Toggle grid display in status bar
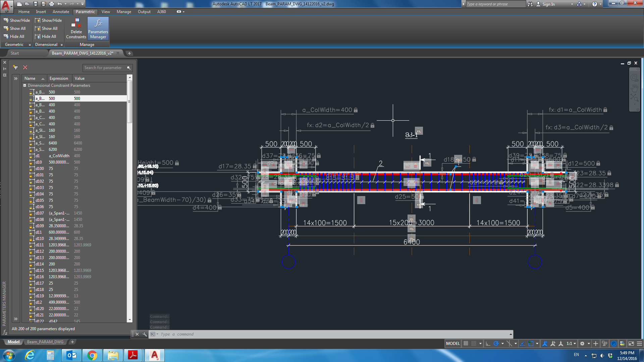Image resolution: width=644 pixels, height=362 pixels. point(466,344)
